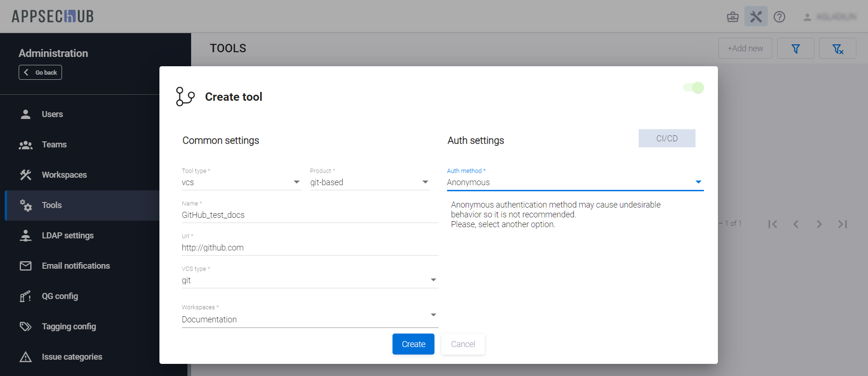The height and width of the screenshot is (376, 868).
Task: Jump to first page arrow
Action: point(772,224)
